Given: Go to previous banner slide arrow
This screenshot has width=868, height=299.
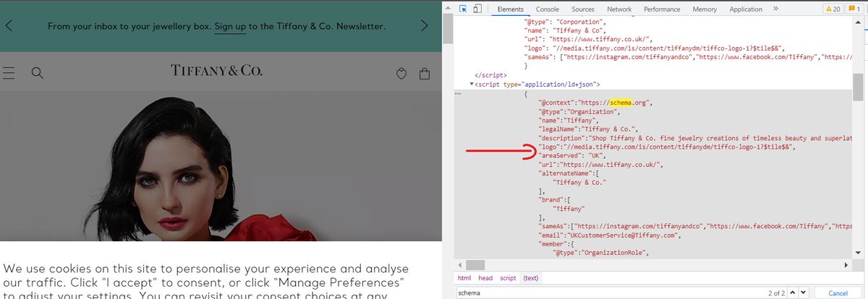Looking at the screenshot, I should [x=9, y=25].
